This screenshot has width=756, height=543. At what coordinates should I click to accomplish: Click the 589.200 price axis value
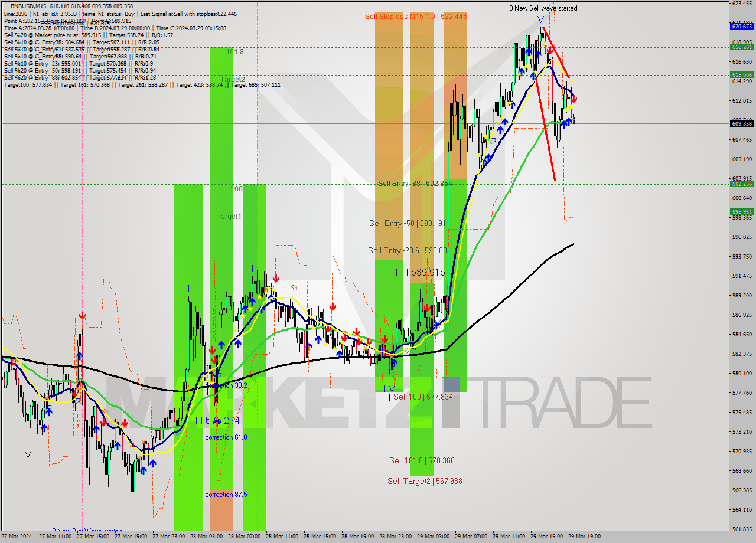click(742, 296)
